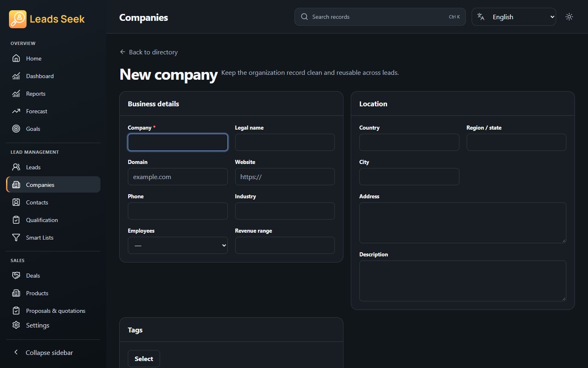The image size is (588, 368).
Task: Open the Employees dropdown
Action: pyautogui.click(x=178, y=245)
